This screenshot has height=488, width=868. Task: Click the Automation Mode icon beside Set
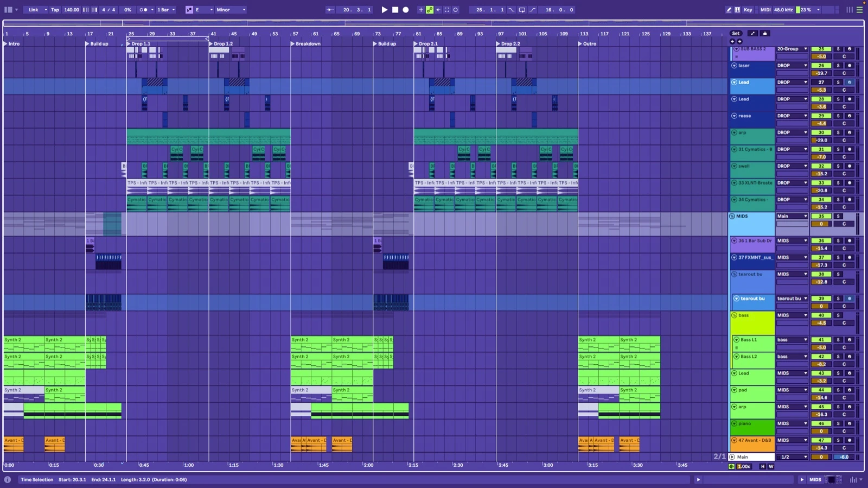pos(752,34)
